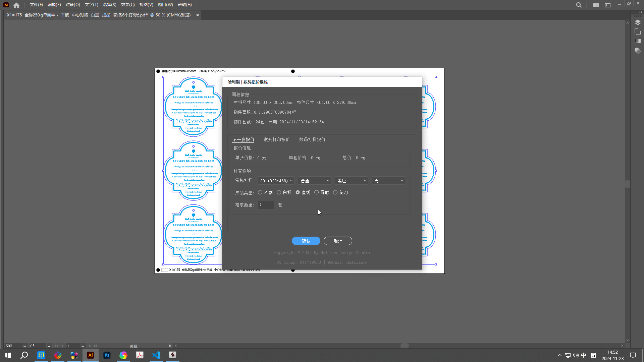The height and width of the screenshot is (362, 644).
Task: Open the blue 印 app in the taskbar
Action: 41,355
